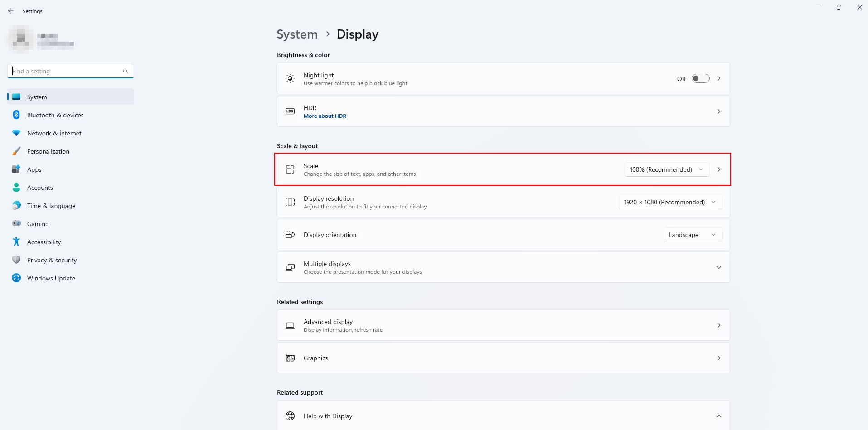
Task: Click the Multiple displays icon
Action: coord(290,267)
